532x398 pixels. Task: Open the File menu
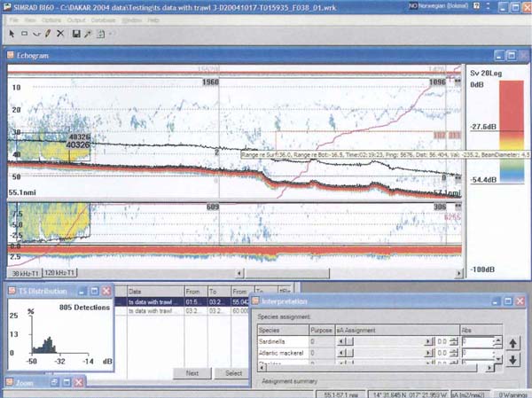pos(14,19)
